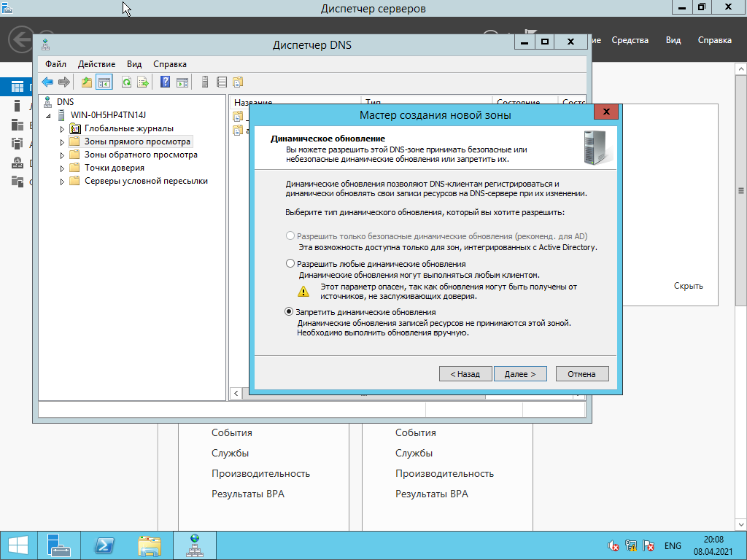Screen dimensions: 747x560
Task: Select Серверы условной пересылки in the tree
Action: 146,181
